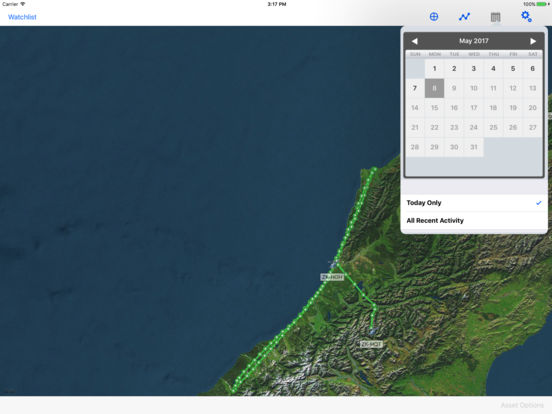Tap the aircraft marker in the mountains
The height and width of the screenshot is (414, 552).
point(372,331)
